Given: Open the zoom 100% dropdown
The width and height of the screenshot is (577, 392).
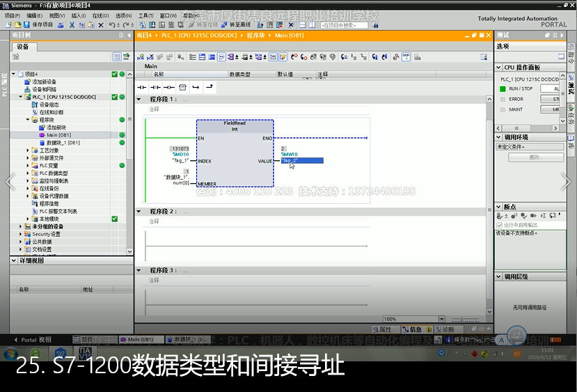Looking at the screenshot, I should [x=441, y=319].
